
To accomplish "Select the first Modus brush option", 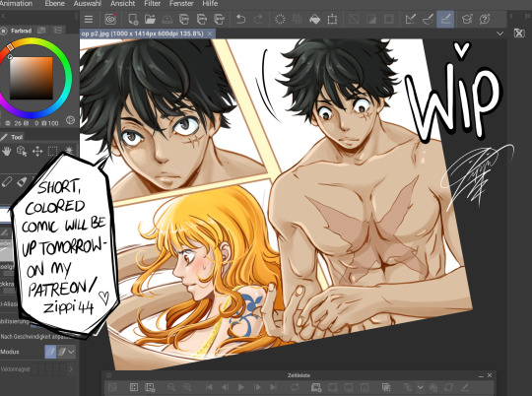I will click(50, 352).
